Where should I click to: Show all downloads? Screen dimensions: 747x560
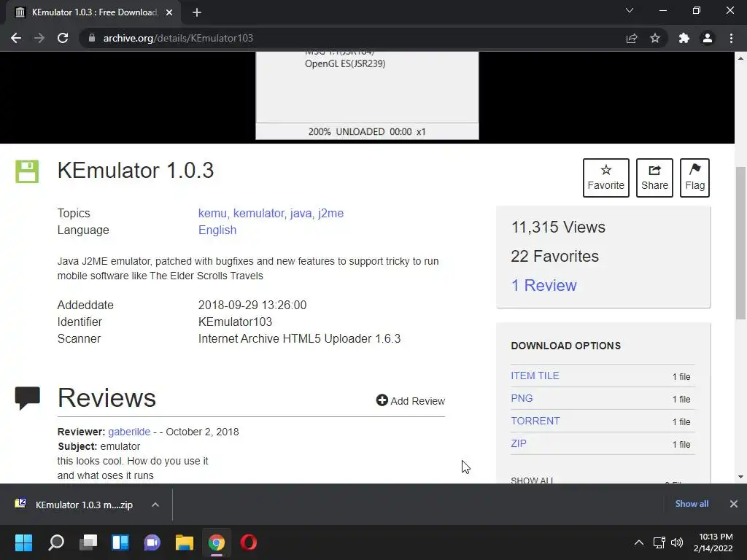tap(692, 504)
